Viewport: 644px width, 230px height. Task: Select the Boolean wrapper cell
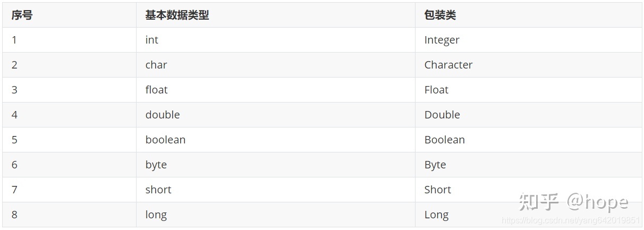[x=444, y=140]
